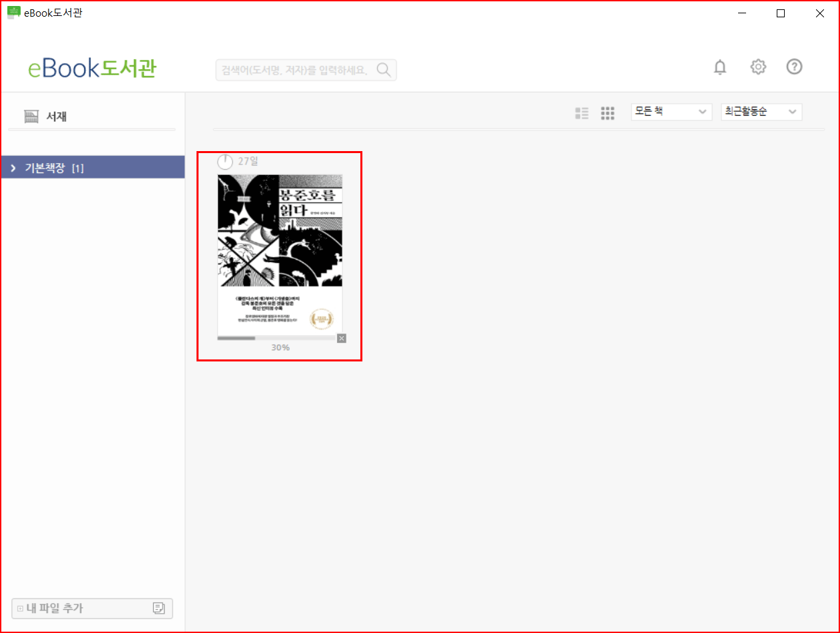Expand the 기본책장 chevron

(x=13, y=168)
